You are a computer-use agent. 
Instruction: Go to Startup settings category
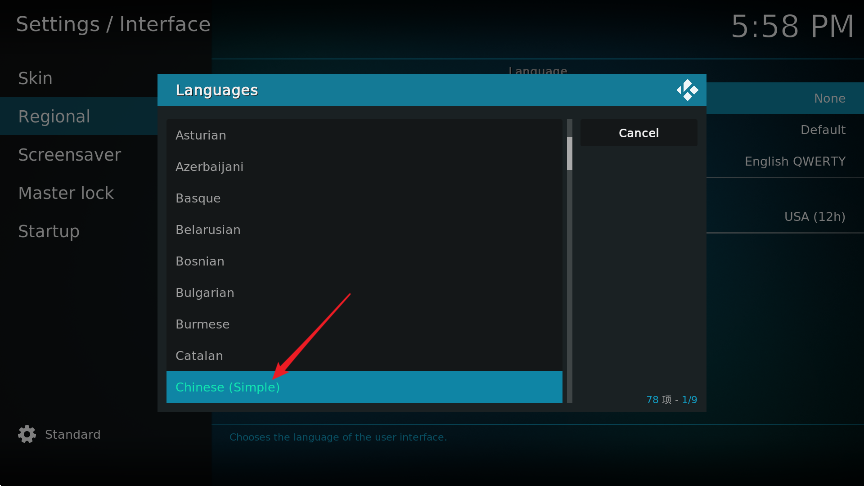click(48, 231)
